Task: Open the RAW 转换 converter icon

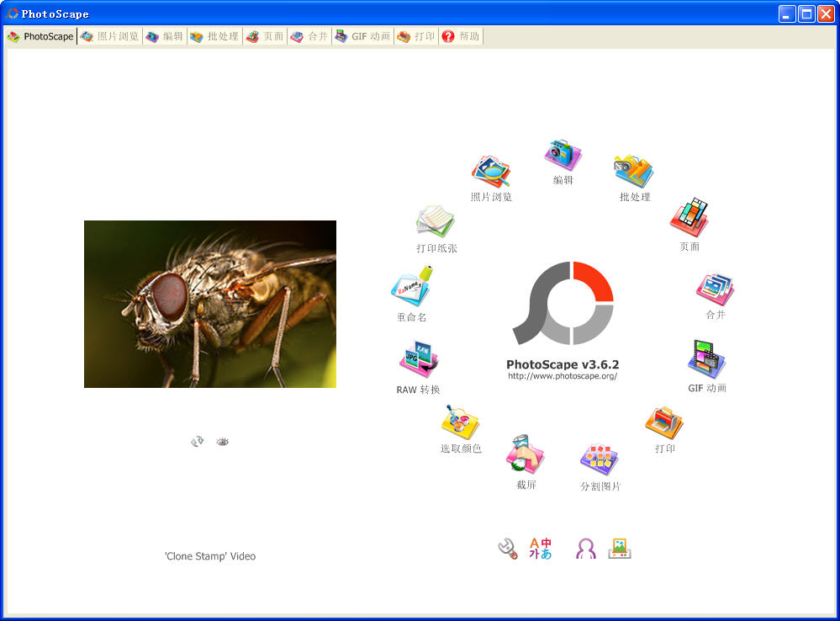Action: pos(419,358)
